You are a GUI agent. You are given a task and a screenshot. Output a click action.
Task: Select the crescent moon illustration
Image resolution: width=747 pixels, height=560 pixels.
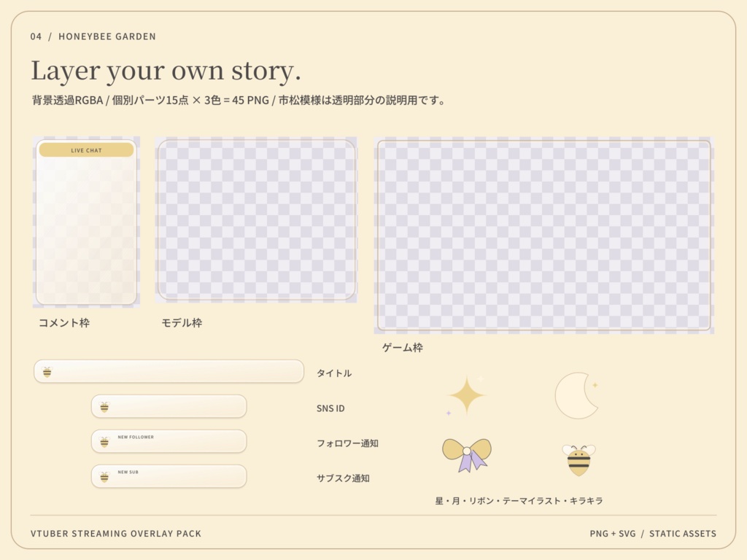click(576, 396)
